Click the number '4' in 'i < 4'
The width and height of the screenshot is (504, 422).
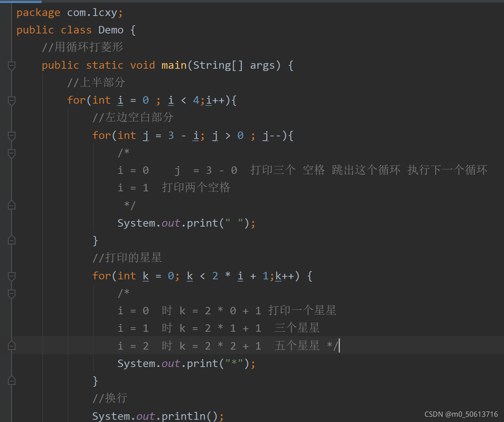196,100
